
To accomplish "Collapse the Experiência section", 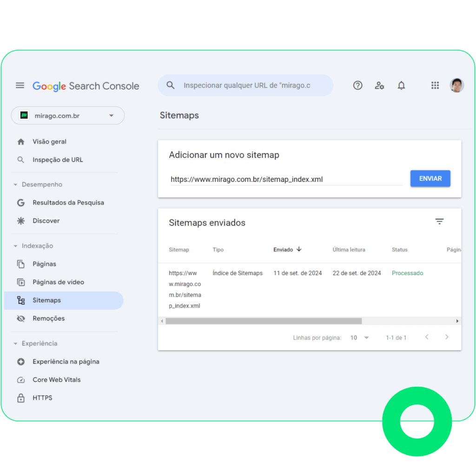I will coord(35,344).
